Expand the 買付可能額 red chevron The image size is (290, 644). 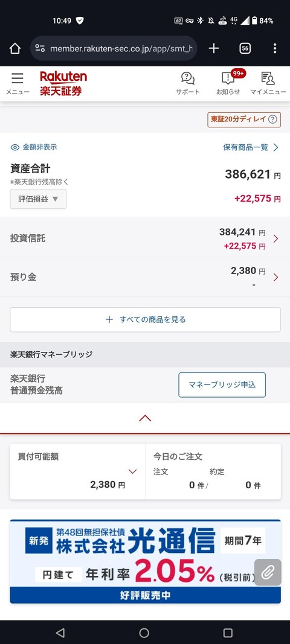pyautogui.click(x=132, y=471)
